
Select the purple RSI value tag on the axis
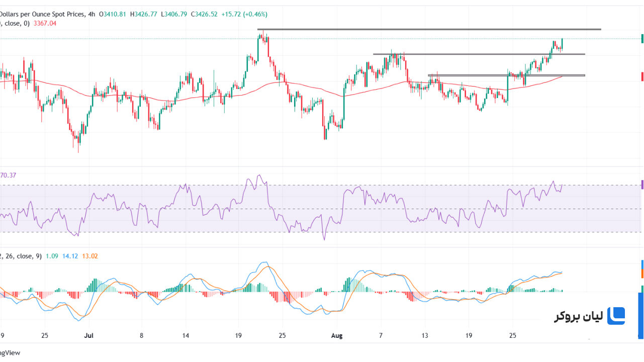click(x=642, y=185)
